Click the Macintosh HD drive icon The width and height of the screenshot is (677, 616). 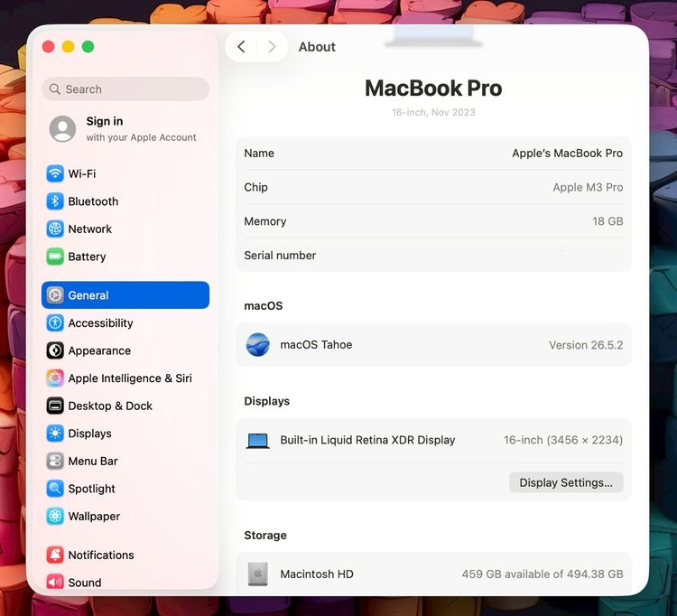click(x=258, y=574)
